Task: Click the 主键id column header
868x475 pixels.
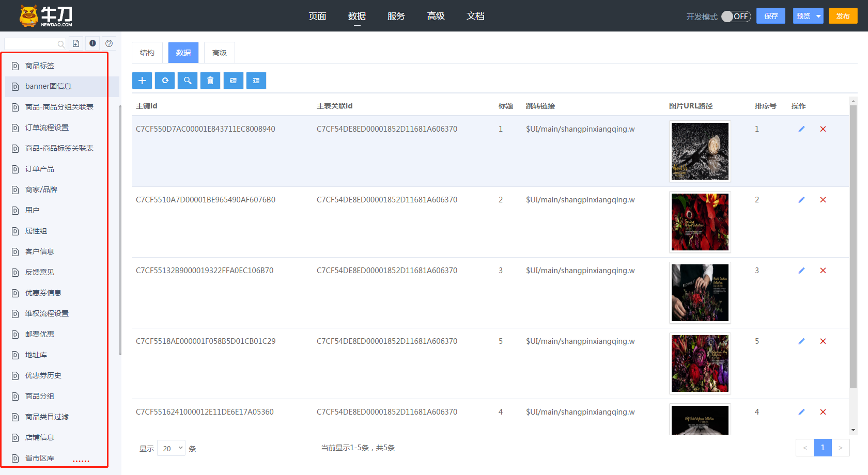Action: (147, 106)
